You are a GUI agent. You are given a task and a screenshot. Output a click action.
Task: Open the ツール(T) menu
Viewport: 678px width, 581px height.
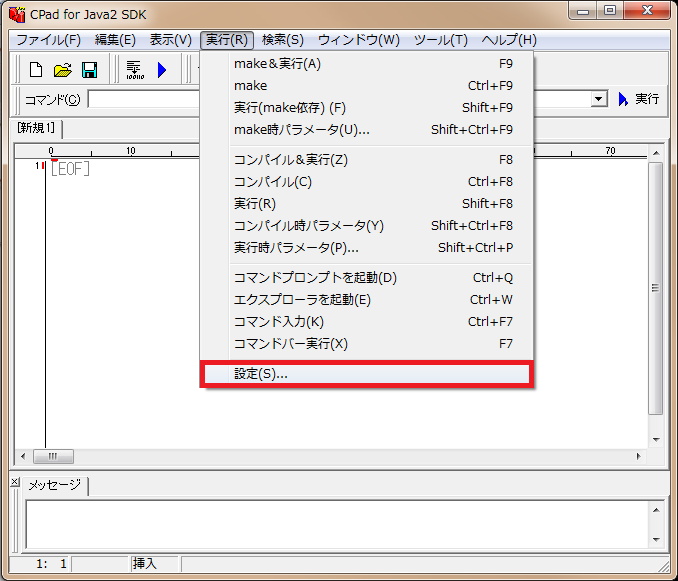coord(441,40)
